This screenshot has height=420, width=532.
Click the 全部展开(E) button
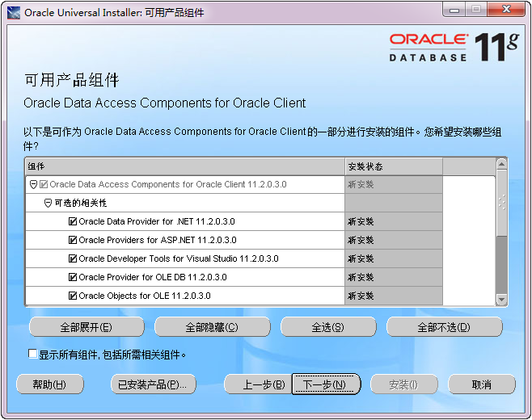[87, 327]
